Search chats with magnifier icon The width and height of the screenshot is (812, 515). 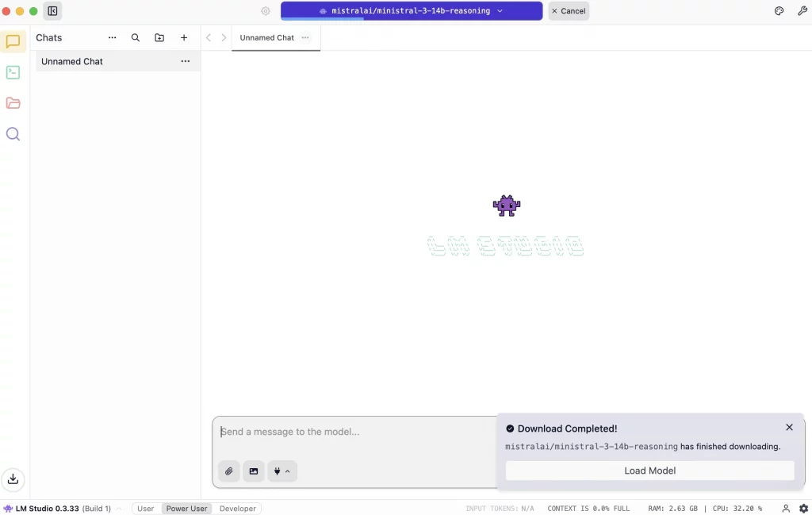(136, 37)
